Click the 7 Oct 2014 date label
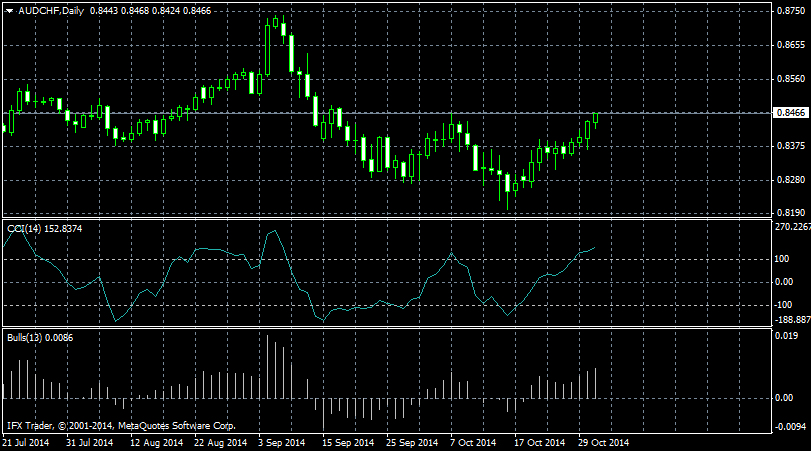 pyautogui.click(x=473, y=442)
